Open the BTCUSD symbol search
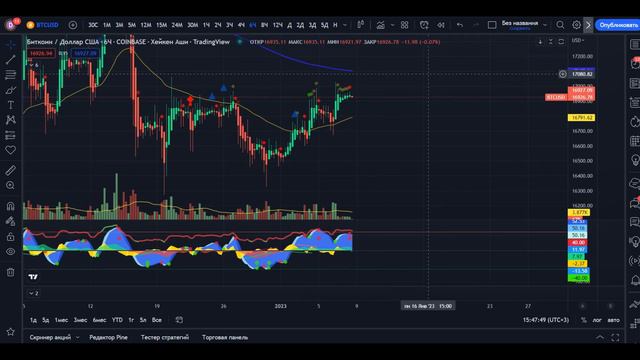The width and height of the screenshot is (640, 360). coord(43,25)
